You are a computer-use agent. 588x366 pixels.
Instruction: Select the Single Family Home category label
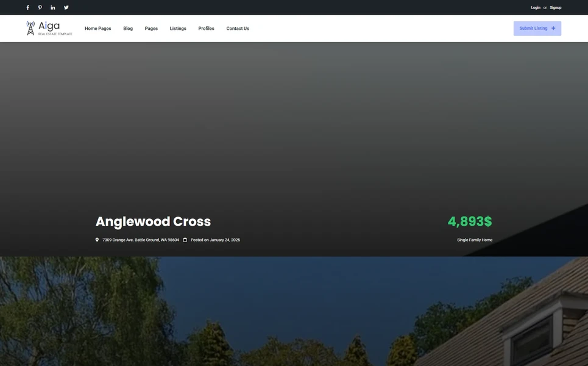(475, 240)
